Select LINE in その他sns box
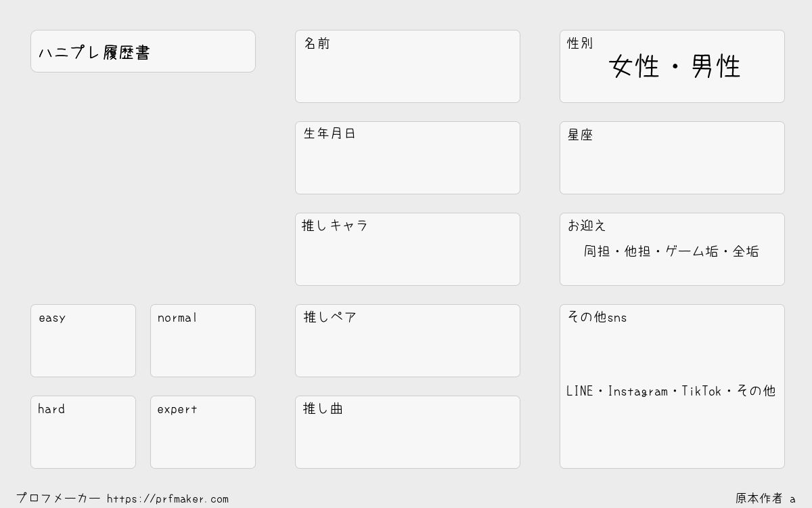The width and height of the screenshot is (812, 508). click(x=580, y=391)
